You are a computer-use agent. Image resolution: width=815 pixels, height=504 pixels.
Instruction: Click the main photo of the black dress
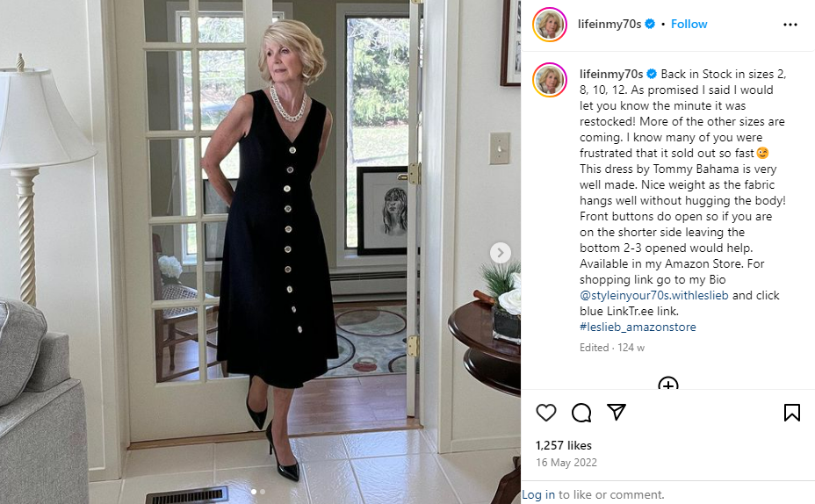coord(260,252)
